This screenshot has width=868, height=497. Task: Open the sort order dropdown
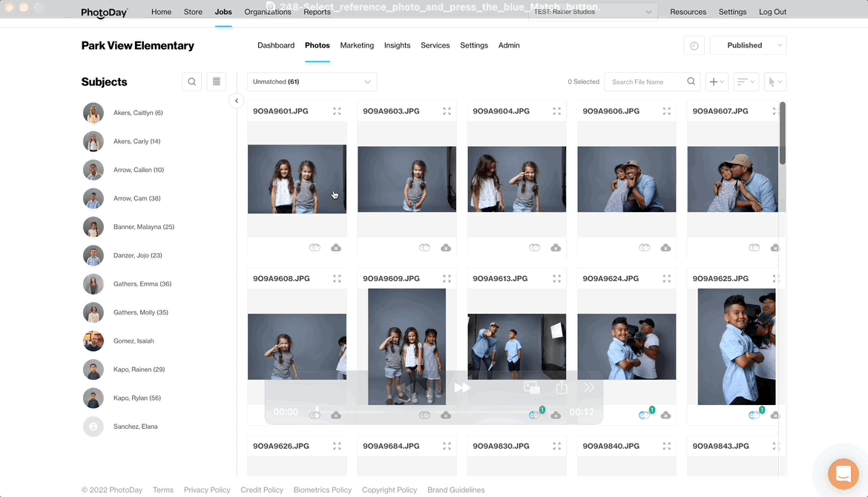(x=746, y=82)
